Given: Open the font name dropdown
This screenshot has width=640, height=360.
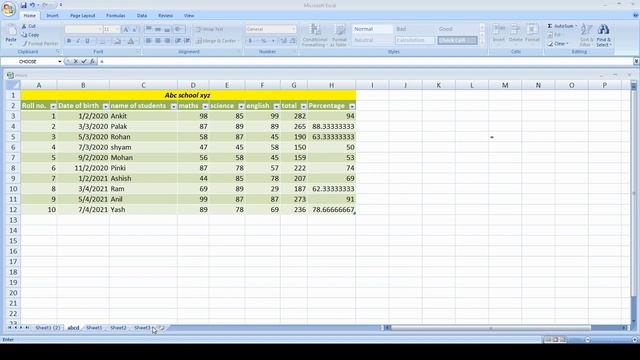Looking at the screenshot, I should 100,29.
